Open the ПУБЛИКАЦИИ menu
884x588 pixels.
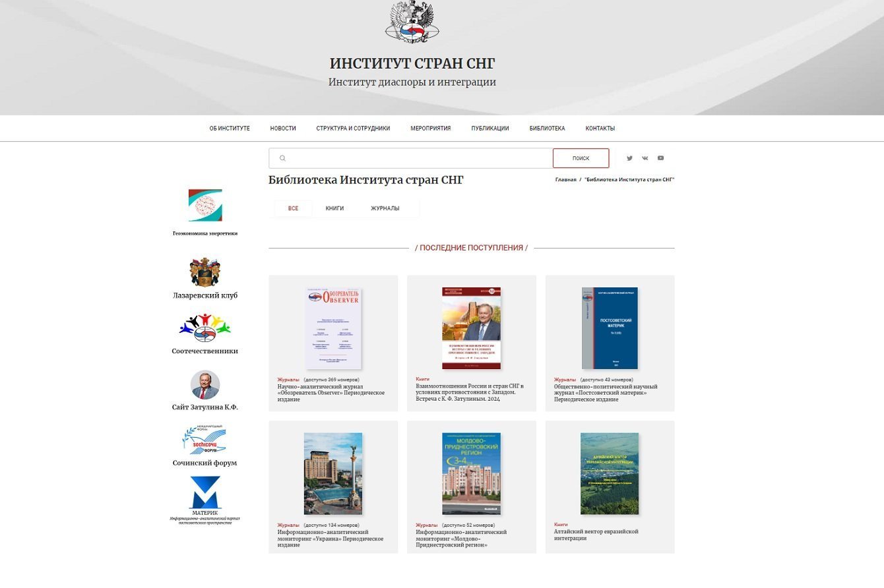[490, 129]
